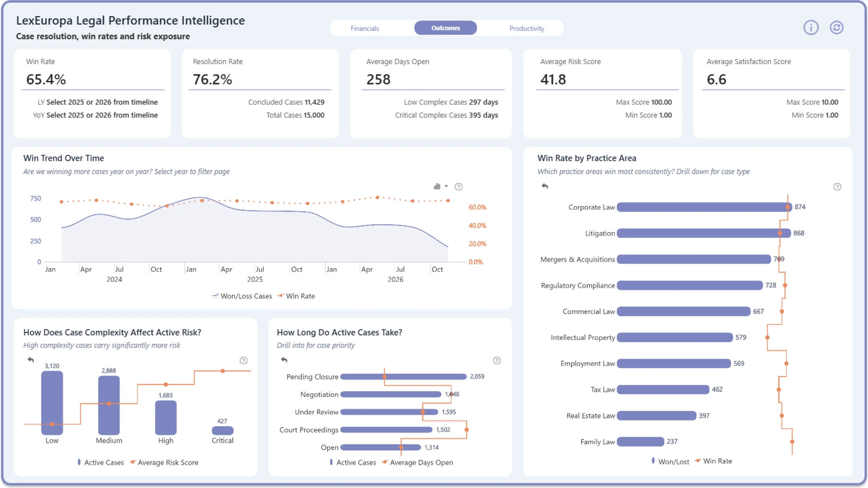Screen dimensions: 868x488
Task: Toggle Won/Loss Cases legend series
Action: (242, 296)
